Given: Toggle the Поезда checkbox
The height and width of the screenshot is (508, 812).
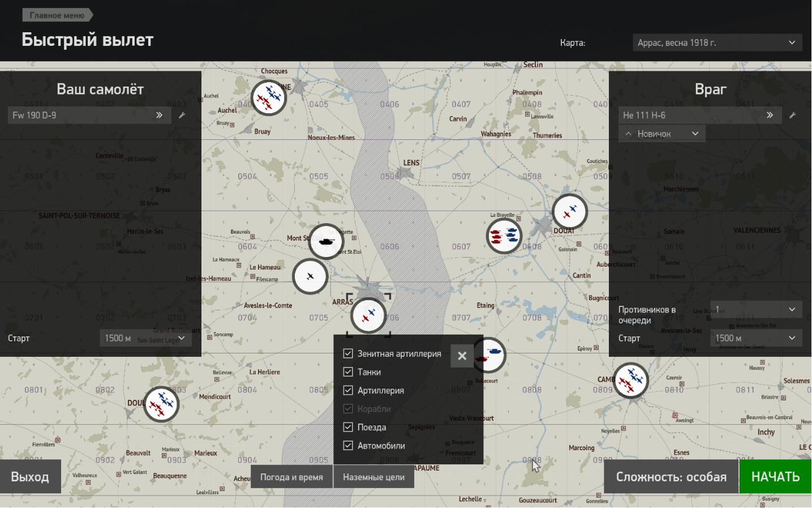Looking at the screenshot, I should [x=348, y=427].
